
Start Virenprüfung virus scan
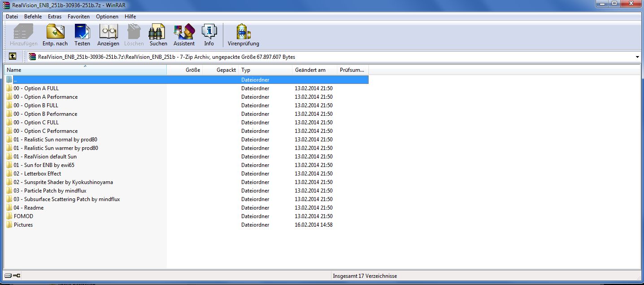click(x=244, y=35)
